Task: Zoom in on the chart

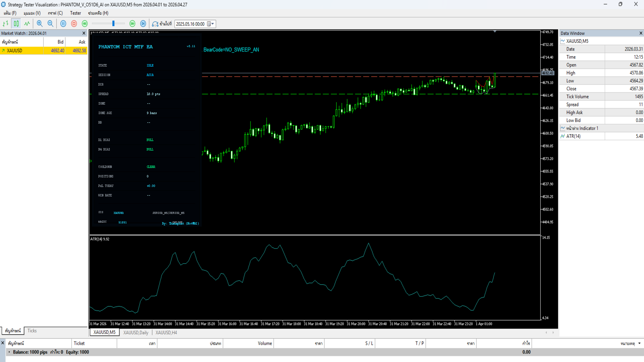Action: (40, 24)
